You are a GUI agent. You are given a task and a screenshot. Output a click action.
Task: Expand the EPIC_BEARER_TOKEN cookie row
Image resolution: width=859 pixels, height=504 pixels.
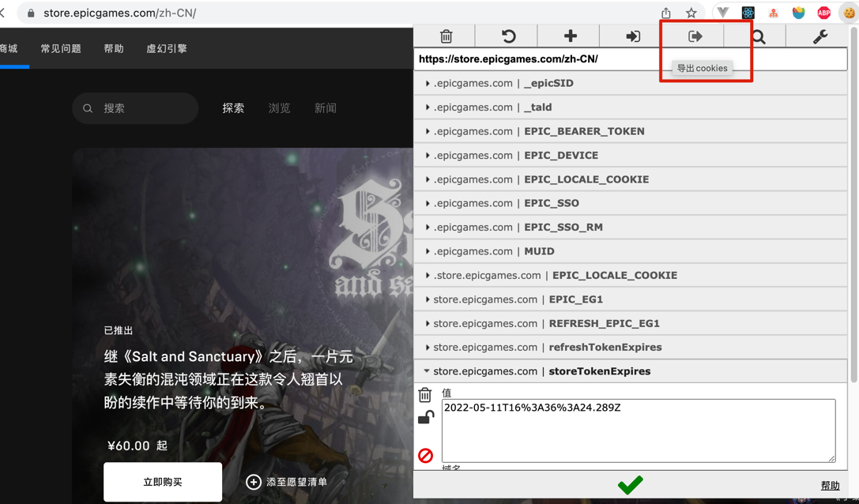tap(630, 131)
